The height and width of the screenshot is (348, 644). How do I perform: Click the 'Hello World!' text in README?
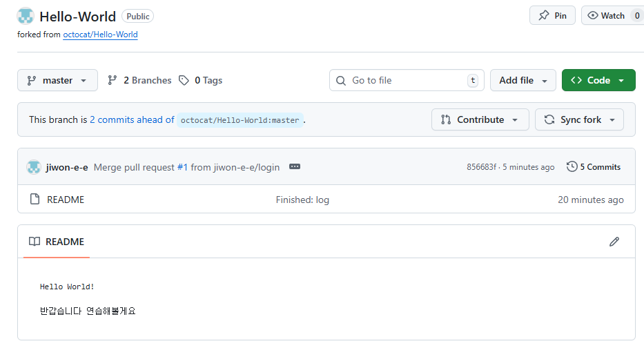(x=67, y=287)
